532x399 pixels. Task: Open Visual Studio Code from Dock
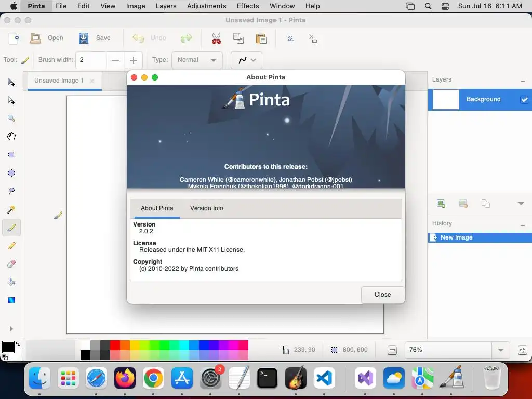pos(324,378)
